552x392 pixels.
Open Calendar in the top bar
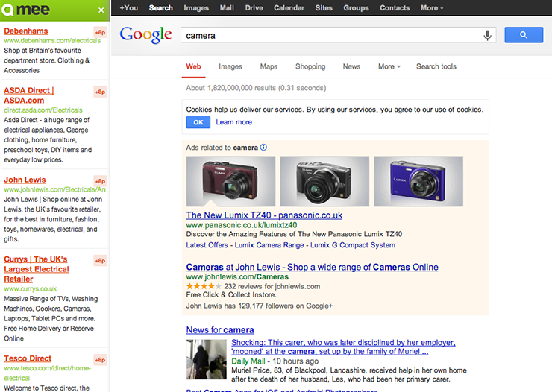point(289,7)
